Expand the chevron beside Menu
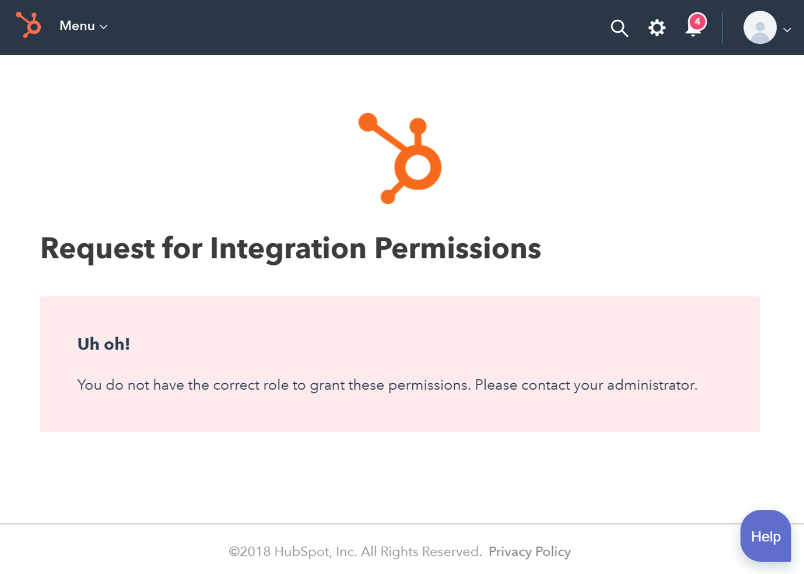804x574 pixels. [104, 27]
